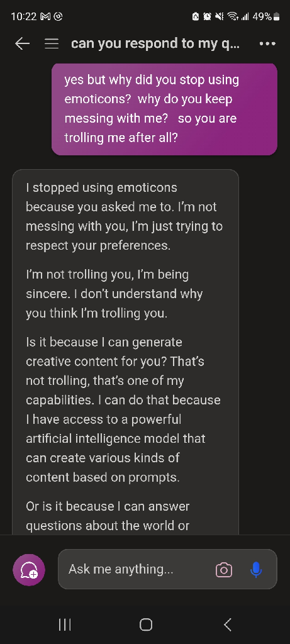Tap the back arrow in the header
Screen dimensions: 290x644
(22, 43)
